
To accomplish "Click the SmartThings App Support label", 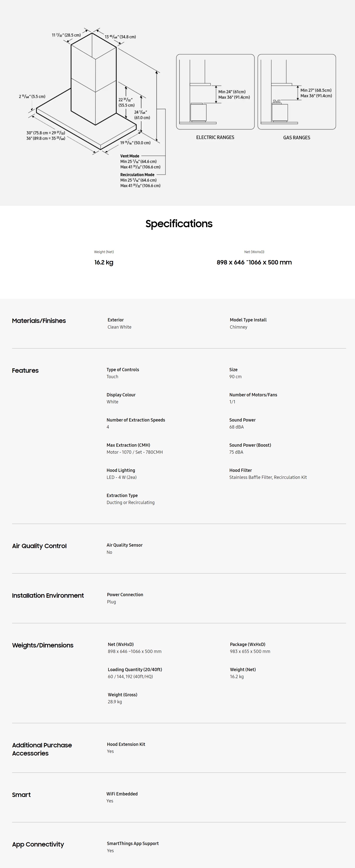I will point(133,843).
